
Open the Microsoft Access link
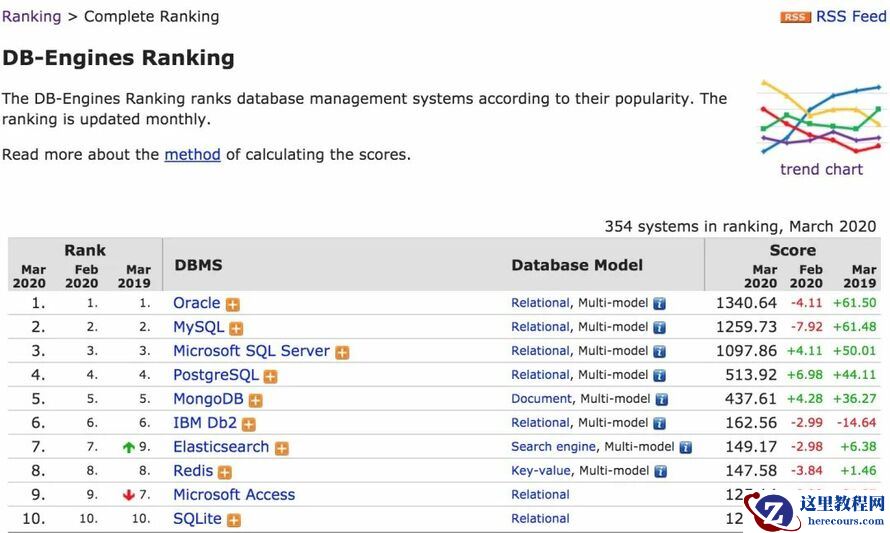[234, 495]
